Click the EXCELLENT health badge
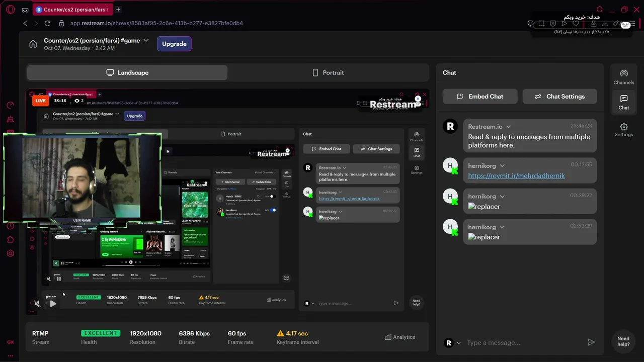Screen dimensions: 644x362 (101, 333)
